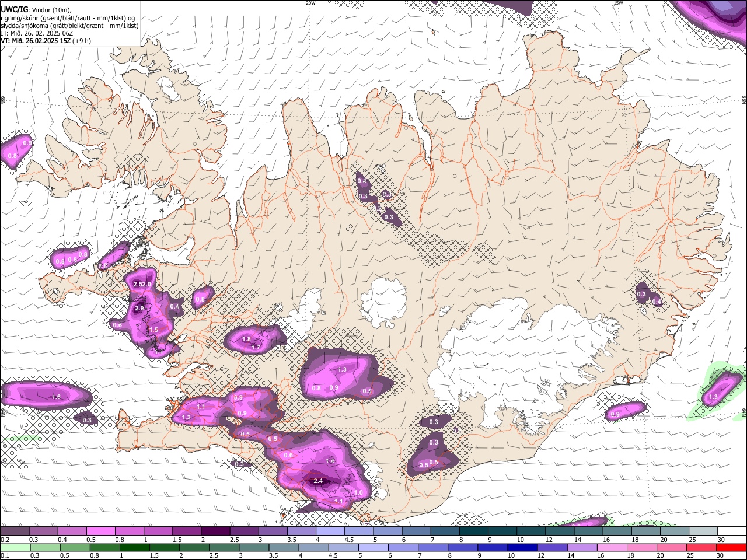
Task: Click the 1.4 snowfall value on the map
Action: click(x=330, y=461)
